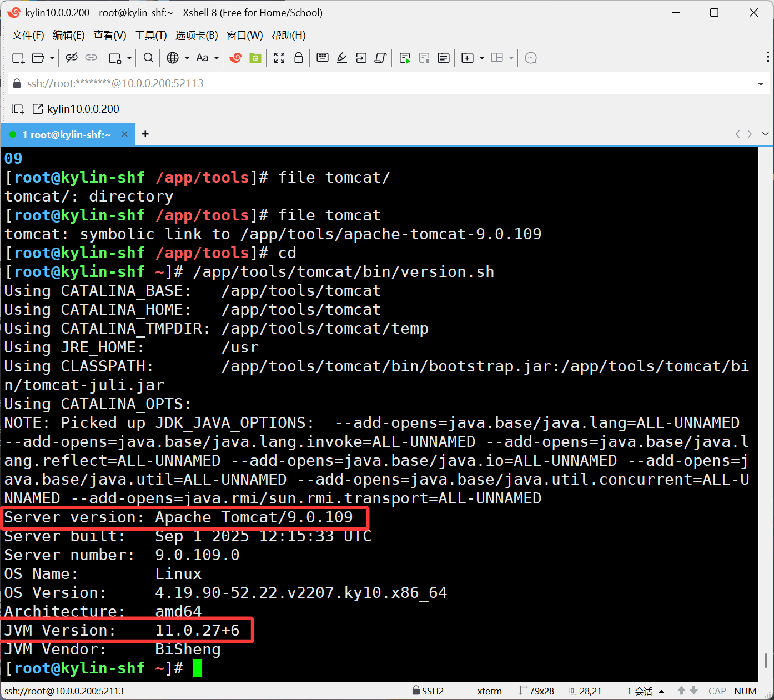Click the xterm status entry
This screenshot has height=700, width=774.
click(x=489, y=691)
